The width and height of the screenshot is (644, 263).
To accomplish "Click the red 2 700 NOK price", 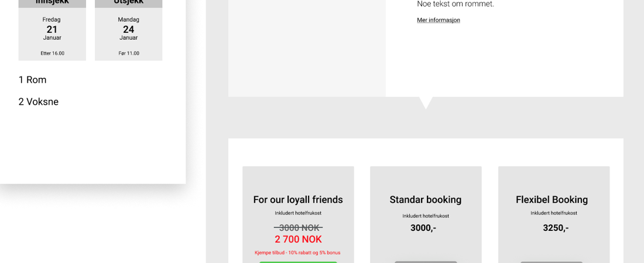I will (298, 240).
